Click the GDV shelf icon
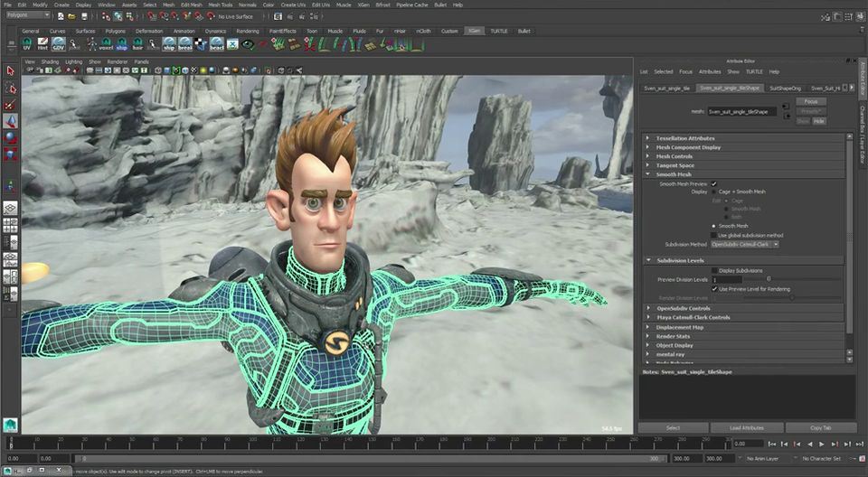This screenshot has width=868, height=477. 58,43
